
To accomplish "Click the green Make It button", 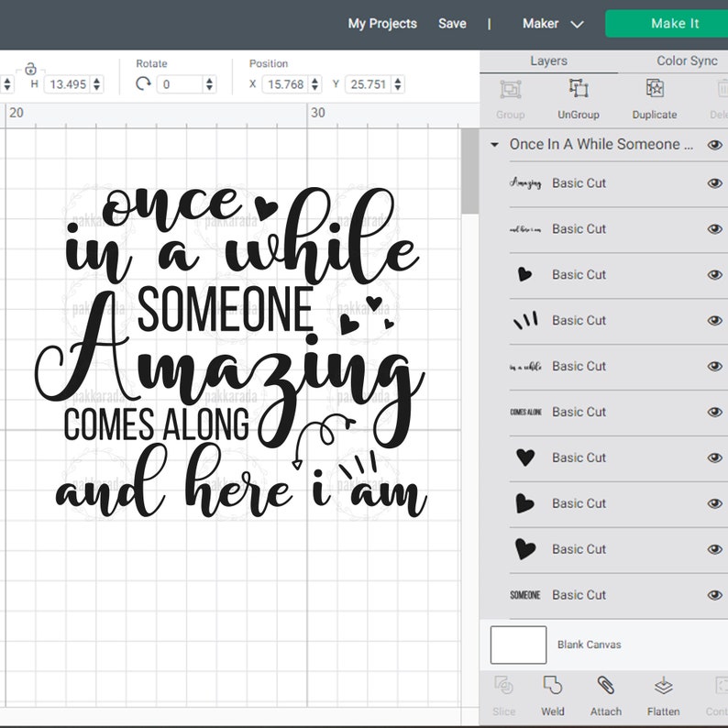I will 667,24.
